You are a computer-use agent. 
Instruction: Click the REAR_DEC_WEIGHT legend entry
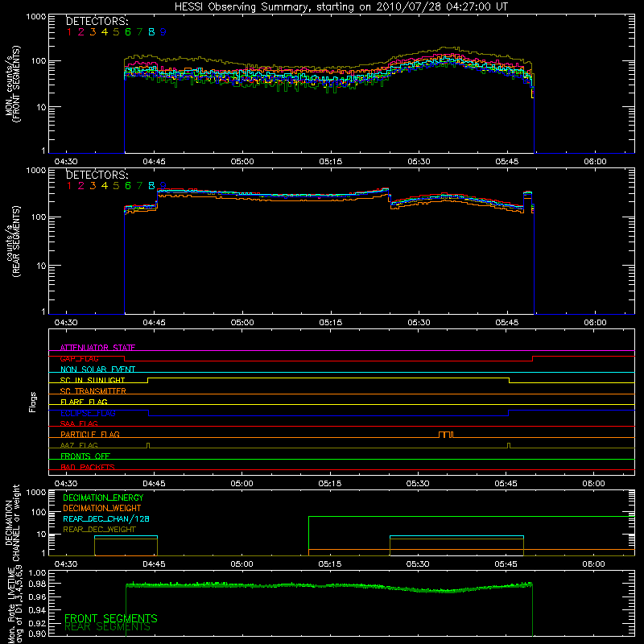point(99,530)
